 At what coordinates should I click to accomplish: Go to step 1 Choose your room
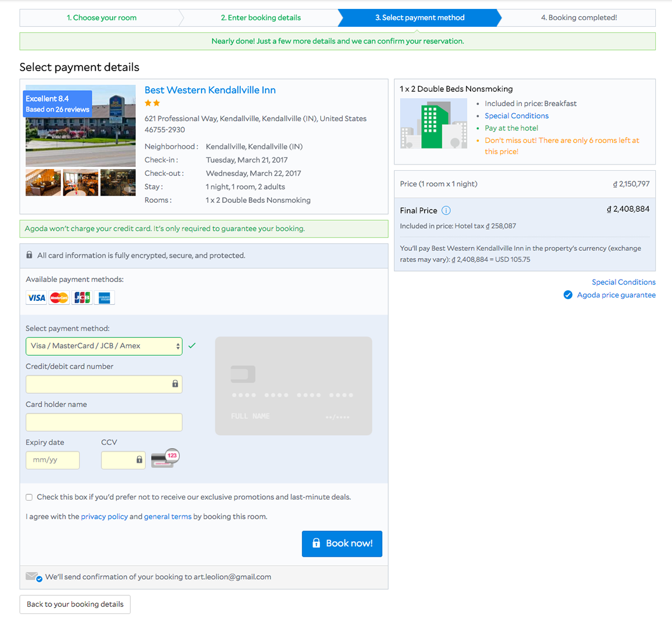pyautogui.click(x=101, y=18)
